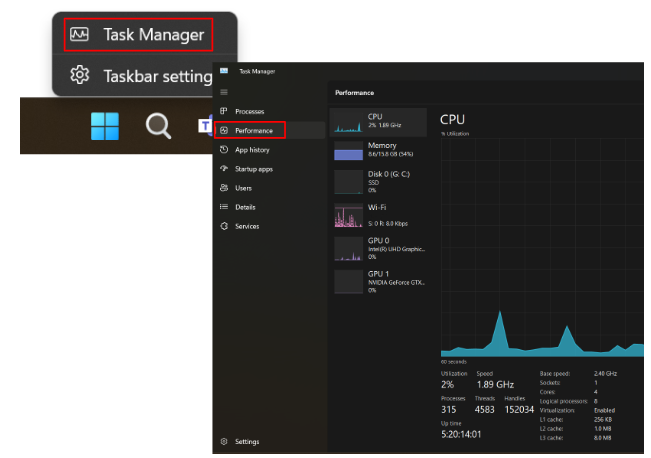Click the 5:20:14:01 up time value

click(x=461, y=434)
